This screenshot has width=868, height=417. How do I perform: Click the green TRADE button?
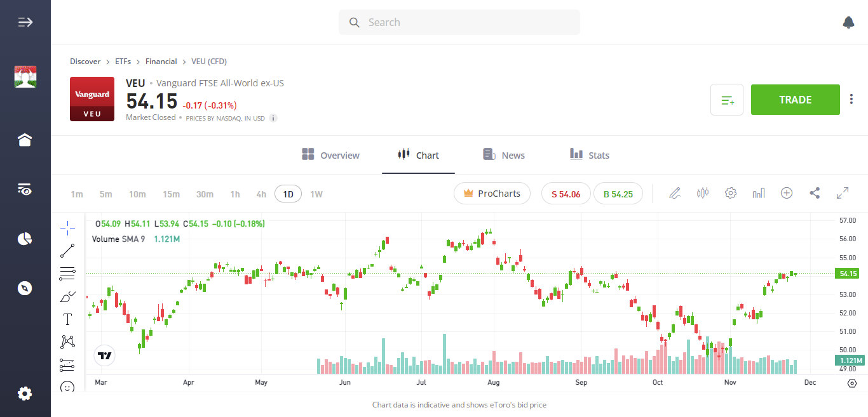click(795, 100)
